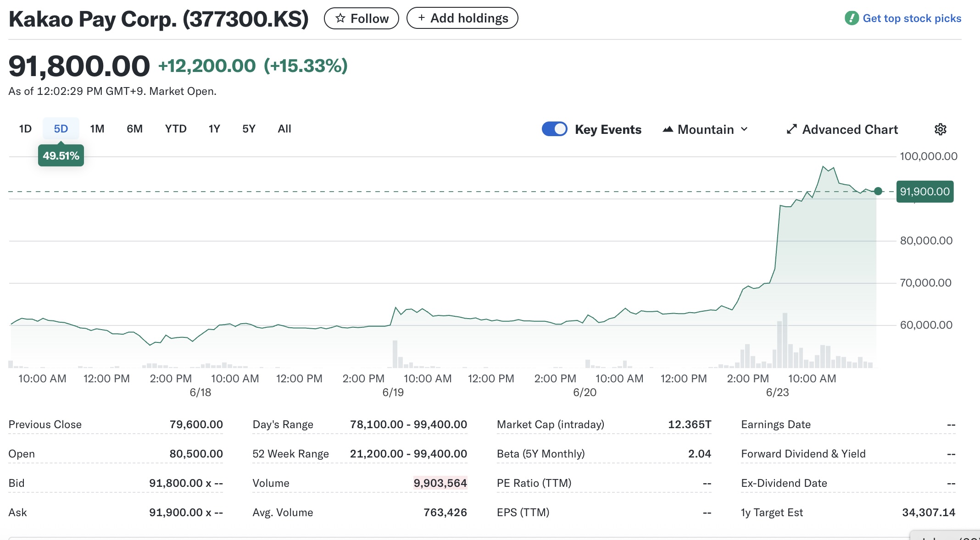Screen dimensions: 980x540
Task: Select the YTD time range tab
Action: 176,129
